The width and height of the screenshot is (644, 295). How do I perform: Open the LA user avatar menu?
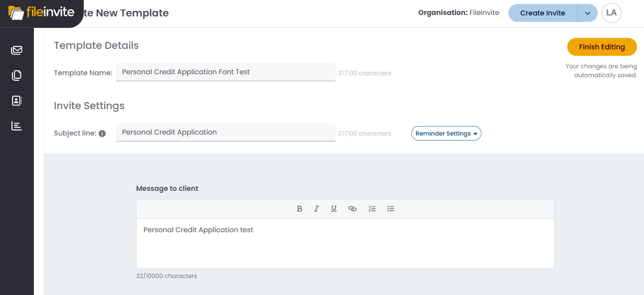coord(611,13)
